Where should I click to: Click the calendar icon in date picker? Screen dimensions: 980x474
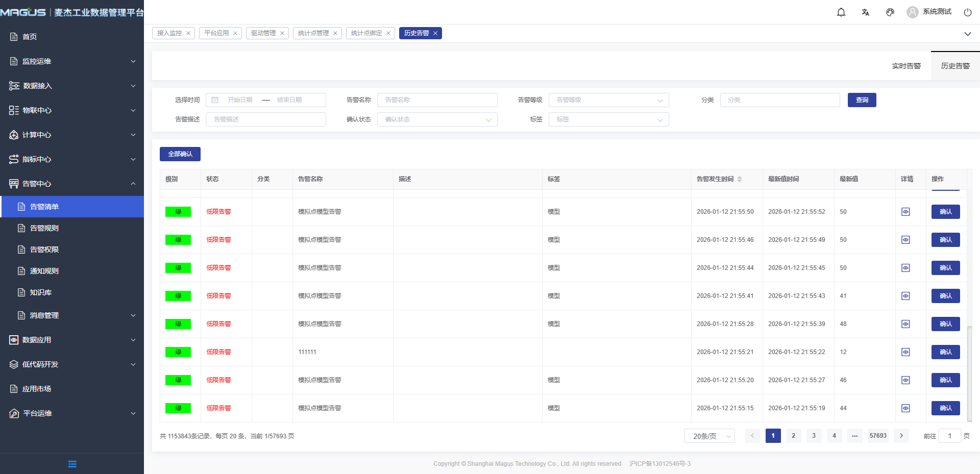click(215, 100)
